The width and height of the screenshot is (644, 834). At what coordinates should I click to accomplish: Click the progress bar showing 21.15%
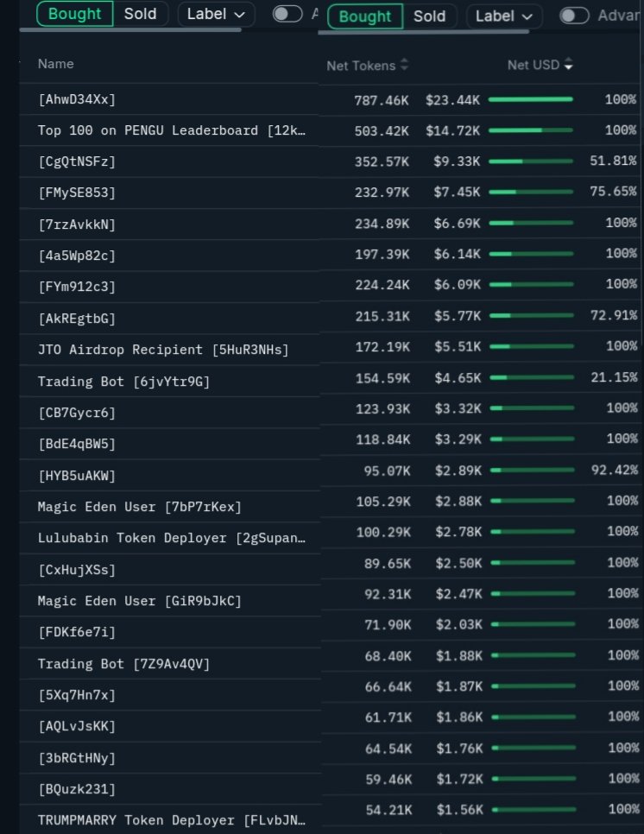tap(530, 377)
